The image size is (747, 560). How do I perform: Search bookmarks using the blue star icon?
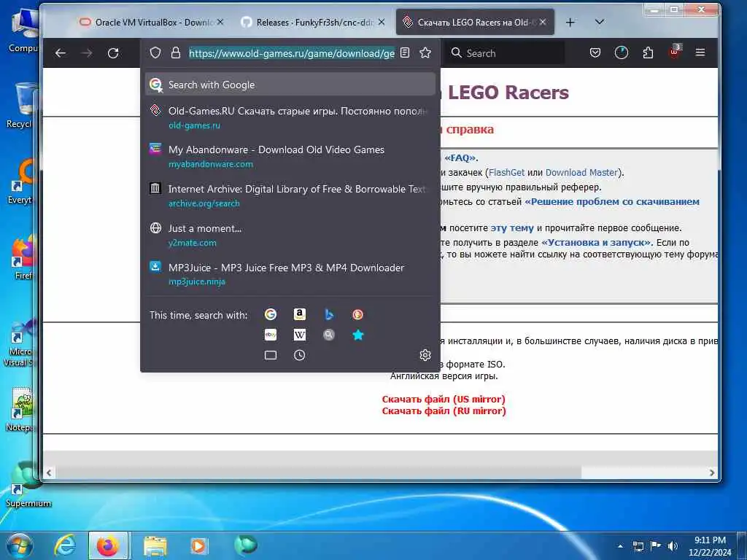(357, 335)
